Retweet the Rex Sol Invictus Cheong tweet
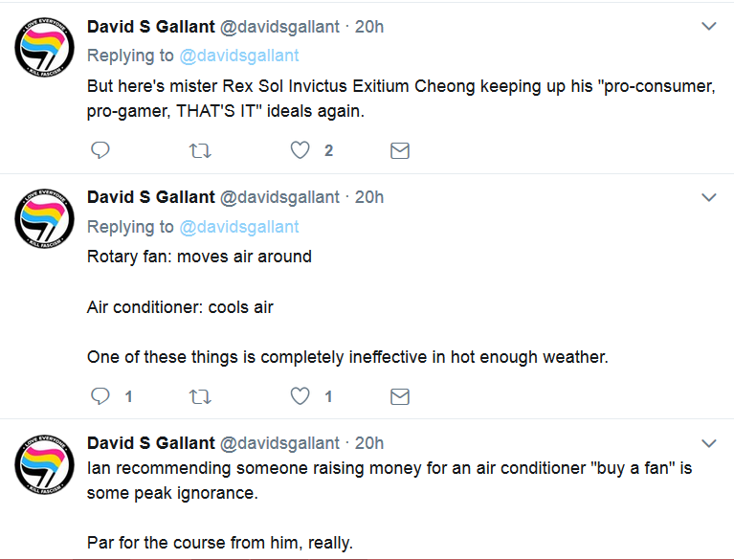This screenshot has width=734, height=560. [x=200, y=151]
